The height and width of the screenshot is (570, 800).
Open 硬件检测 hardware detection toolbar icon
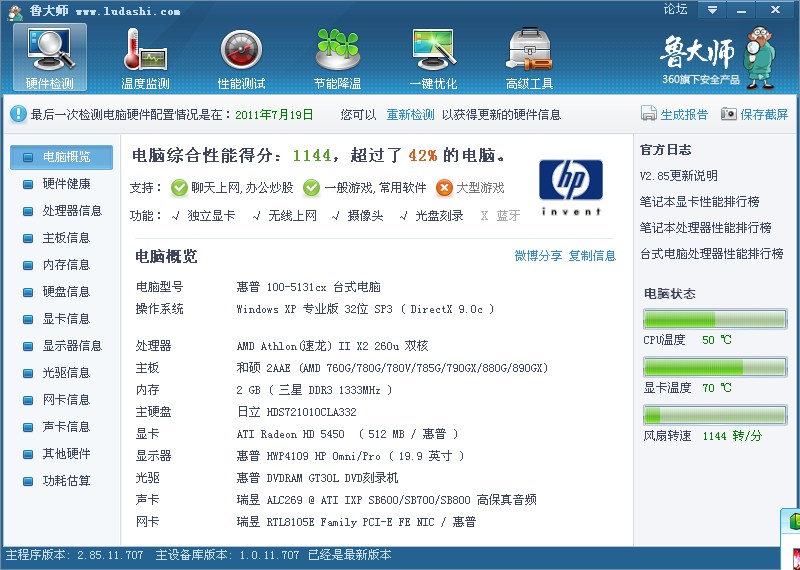coord(49,50)
